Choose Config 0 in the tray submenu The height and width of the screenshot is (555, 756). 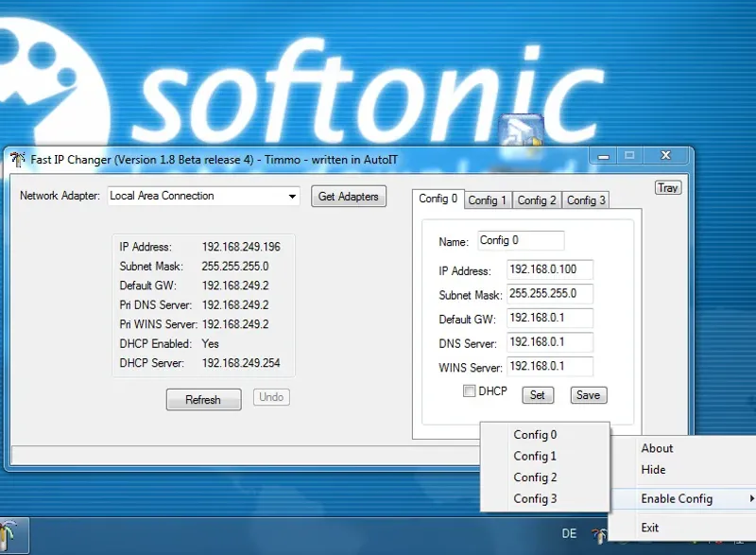point(545,435)
